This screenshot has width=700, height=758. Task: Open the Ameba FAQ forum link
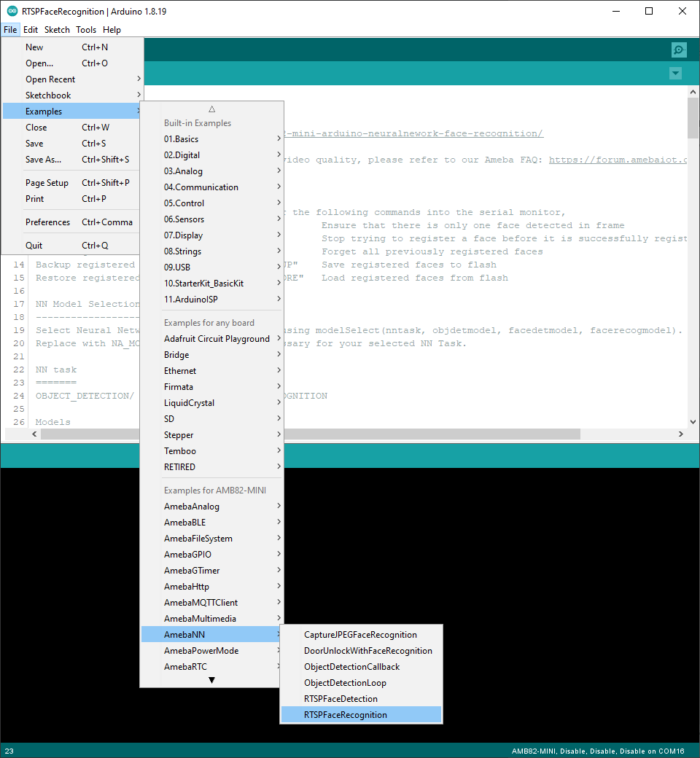pyautogui.click(x=617, y=160)
